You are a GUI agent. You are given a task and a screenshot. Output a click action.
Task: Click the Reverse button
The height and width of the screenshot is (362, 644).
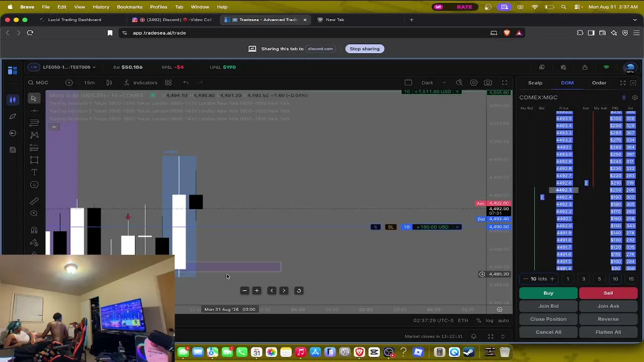[608, 319]
